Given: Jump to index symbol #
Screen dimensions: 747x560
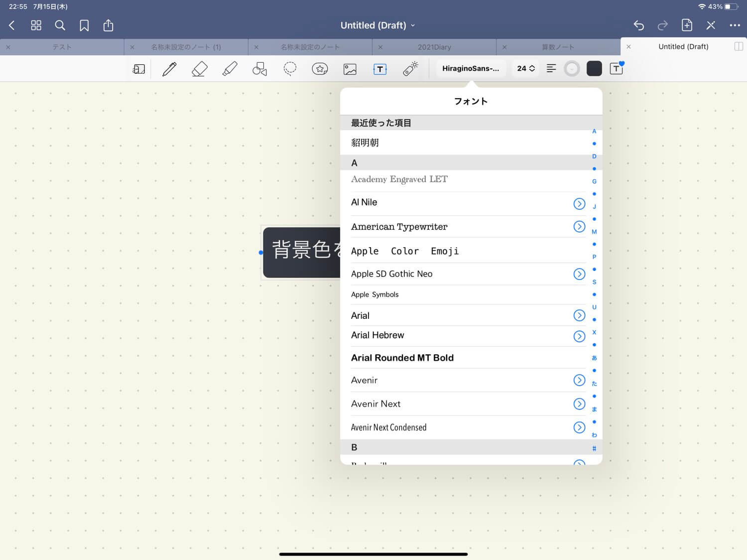Looking at the screenshot, I should click(x=594, y=448).
